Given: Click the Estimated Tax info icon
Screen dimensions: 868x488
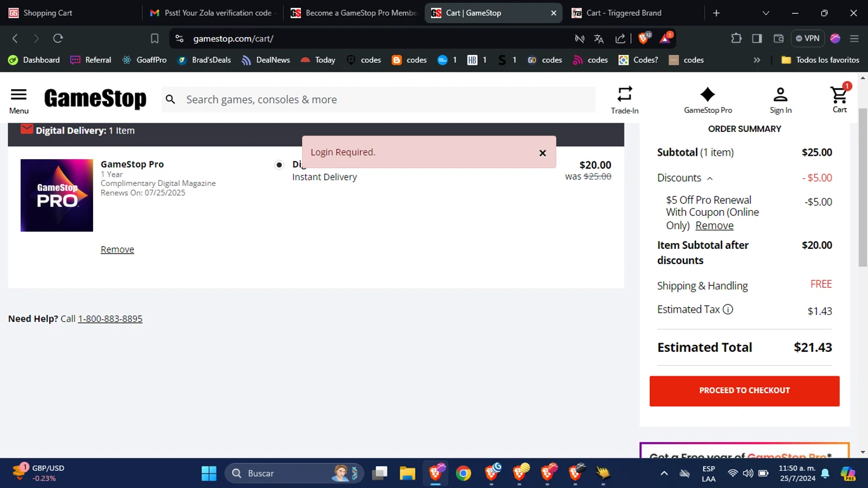Looking at the screenshot, I should (728, 310).
